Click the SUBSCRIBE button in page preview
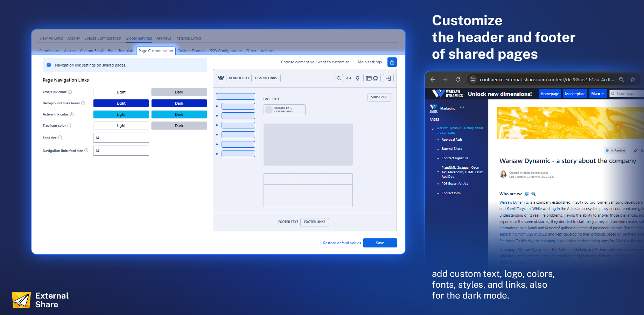This screenshot has width=644, height=315. pos(379,97)
